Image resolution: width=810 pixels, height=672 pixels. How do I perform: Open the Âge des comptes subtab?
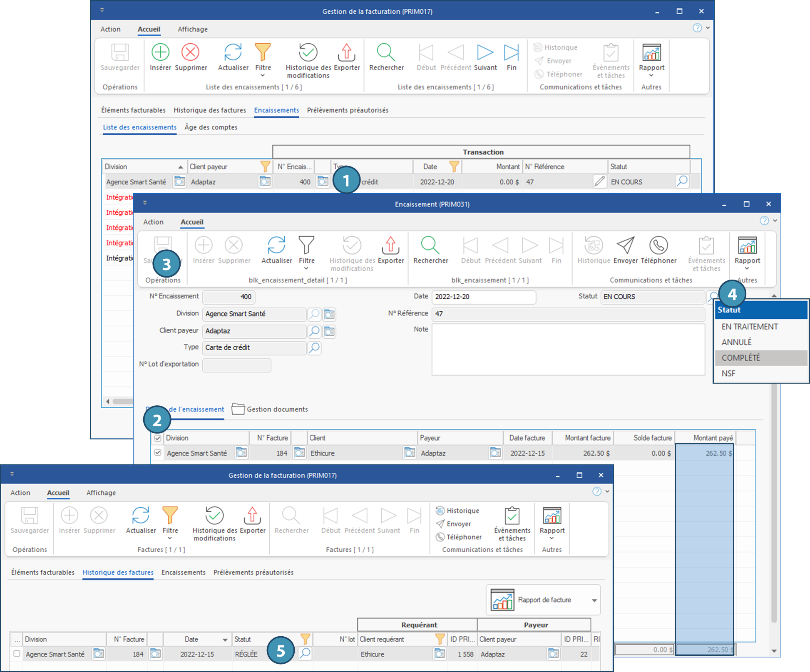[x=211, y=127]
